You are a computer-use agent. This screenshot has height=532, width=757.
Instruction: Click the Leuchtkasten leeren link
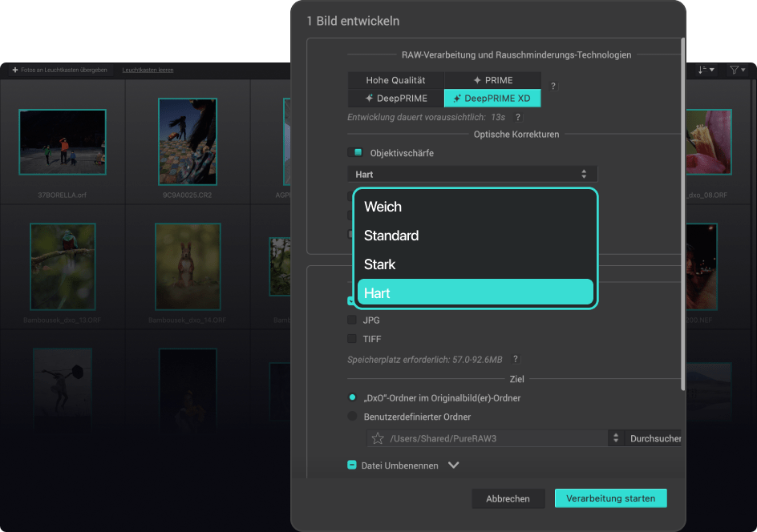tap(148, 70)
